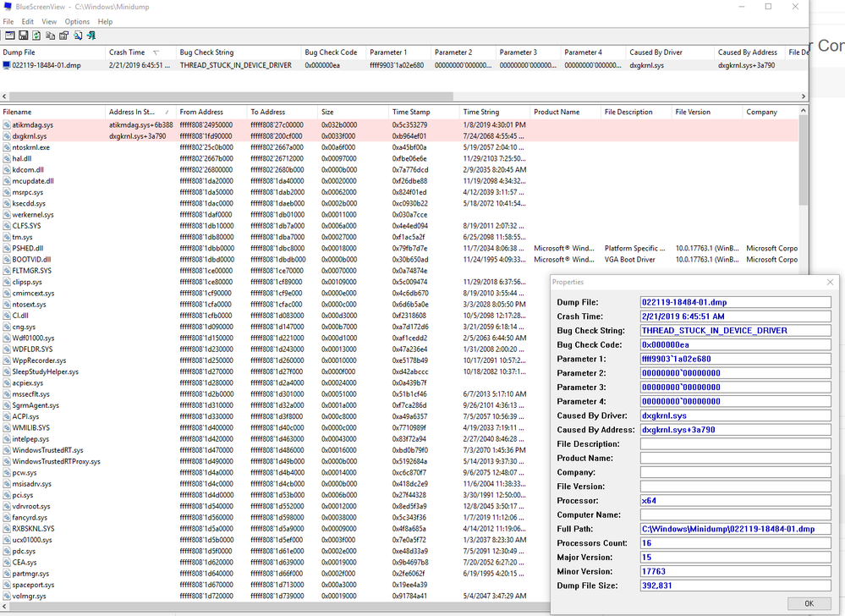Click the Find magnifier toolbar icon
Image resolution: width=845 pixels, height=616 pixels.
click(x=78, y=36)
